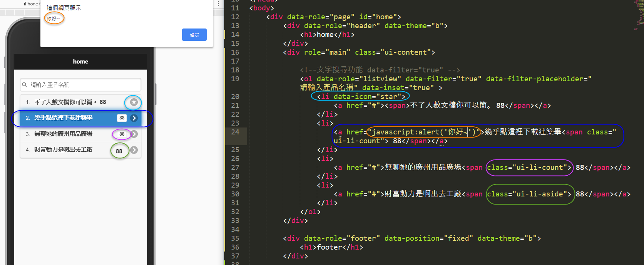Click the search magnifier icon in filter box

tap(25, 85)
